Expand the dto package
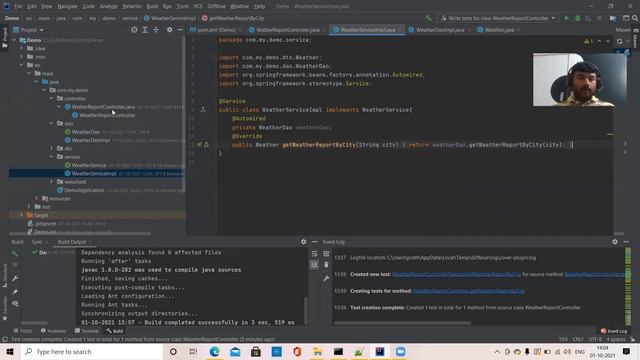The height and width of the screenshot is (360, 640). (x=51, y=149)
